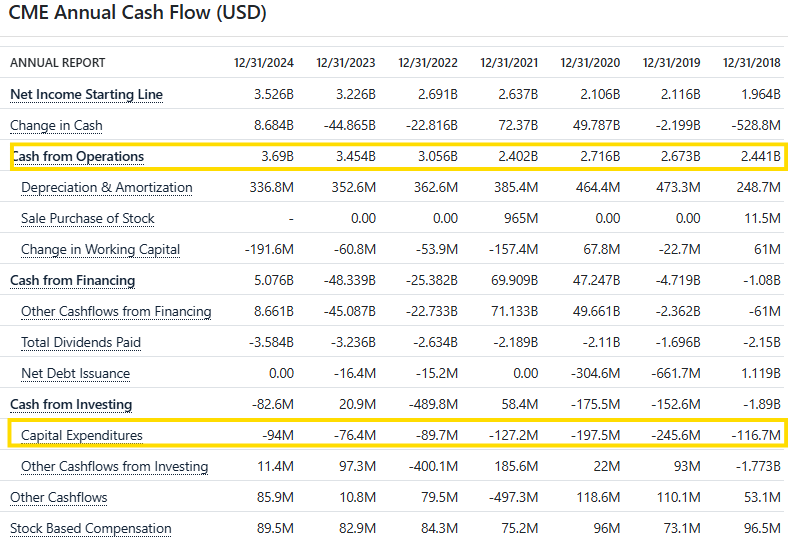
Task: Click other cashflows value -497.3M
Action: (x=514, y=498)
